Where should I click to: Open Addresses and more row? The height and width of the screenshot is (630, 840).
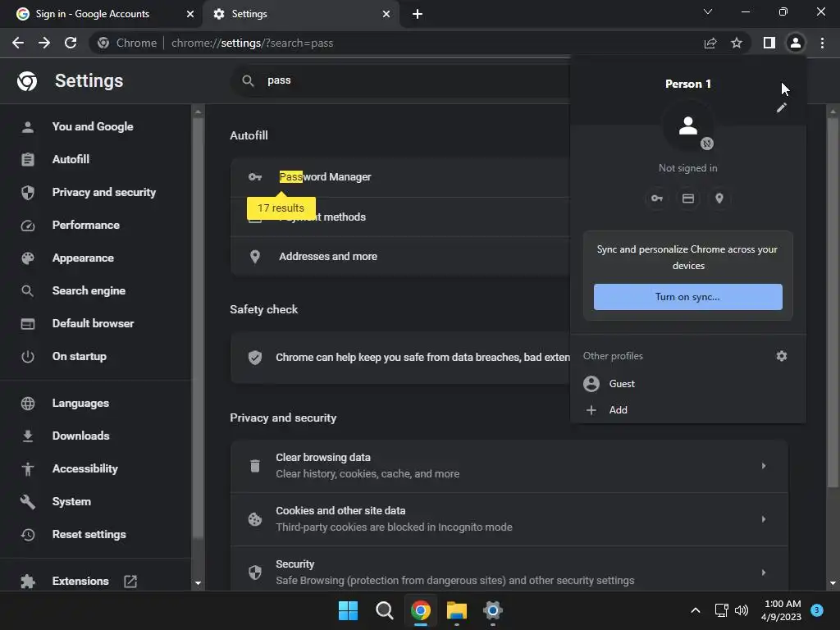pos(400,256)
